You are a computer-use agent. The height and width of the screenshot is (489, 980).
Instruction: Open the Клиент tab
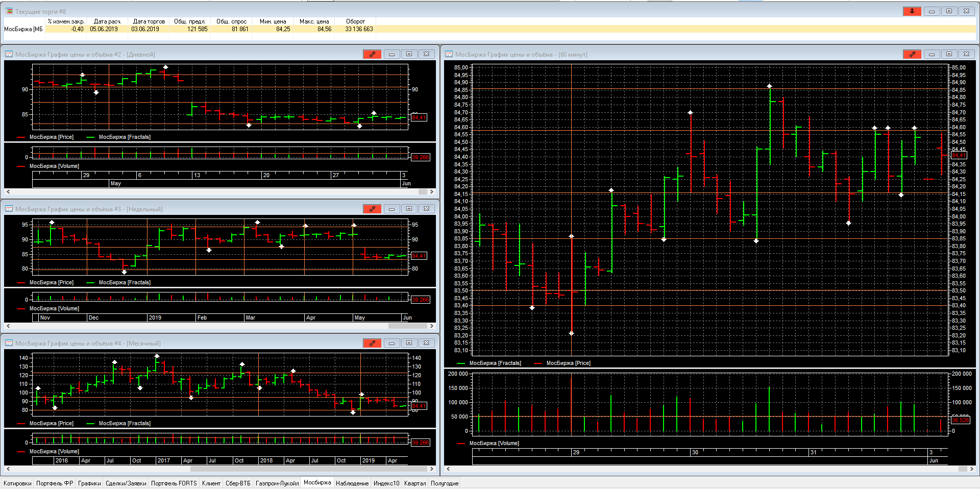211,483
